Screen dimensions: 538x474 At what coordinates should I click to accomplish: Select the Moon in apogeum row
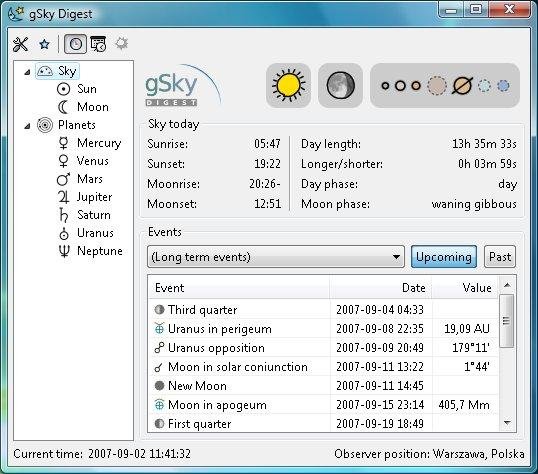click(323, 405)
